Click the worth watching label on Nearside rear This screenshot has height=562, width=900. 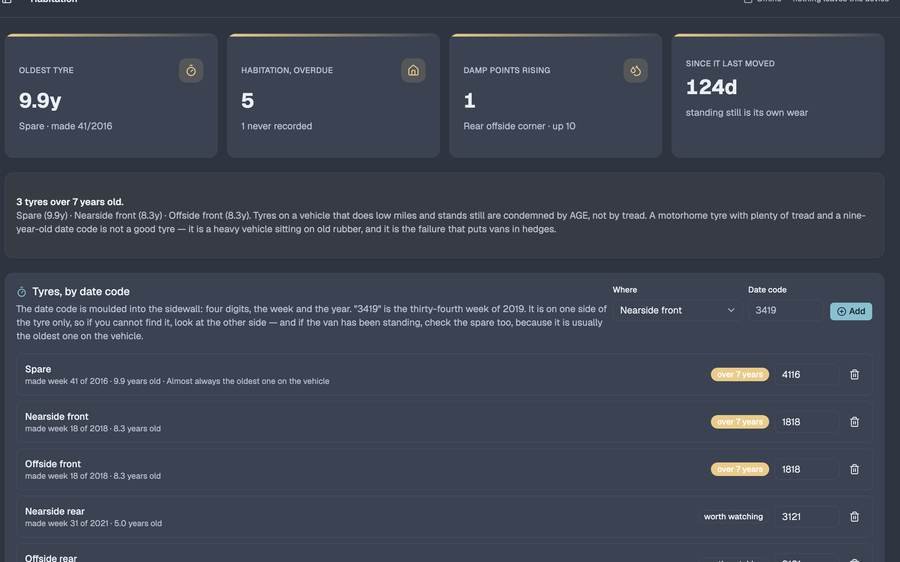click(733, 517)
